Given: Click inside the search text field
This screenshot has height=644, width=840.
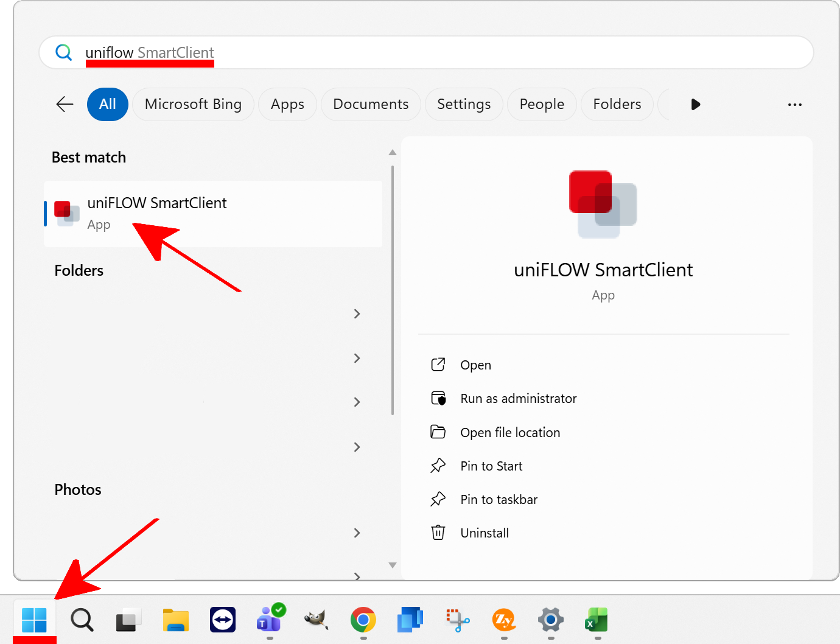Looking at the screenshot, I should [426, 52].
